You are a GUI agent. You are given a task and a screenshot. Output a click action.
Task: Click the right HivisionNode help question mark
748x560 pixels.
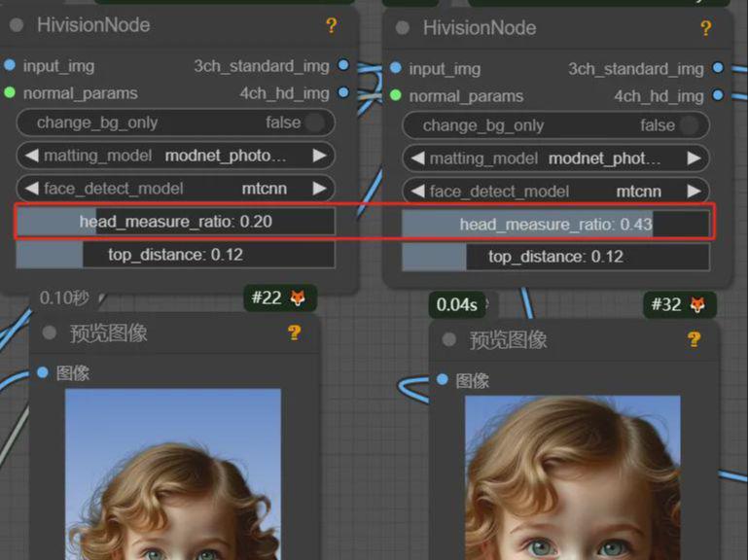pos(705,29)
